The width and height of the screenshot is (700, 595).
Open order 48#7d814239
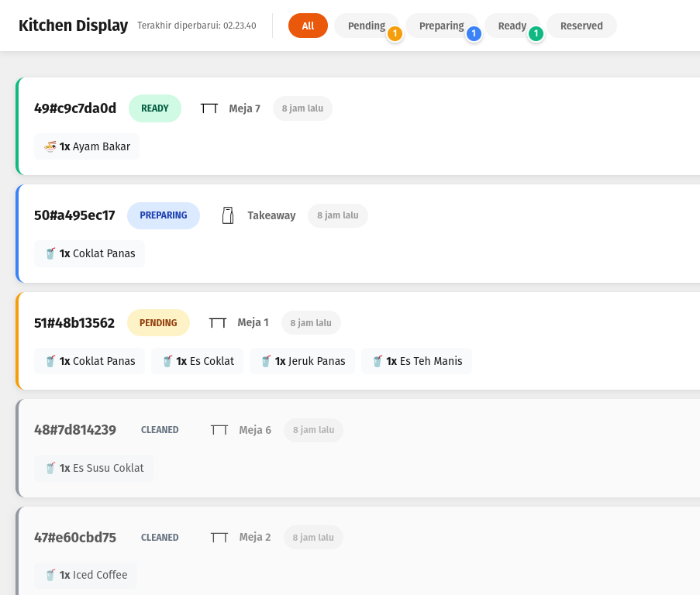(75, 430)
